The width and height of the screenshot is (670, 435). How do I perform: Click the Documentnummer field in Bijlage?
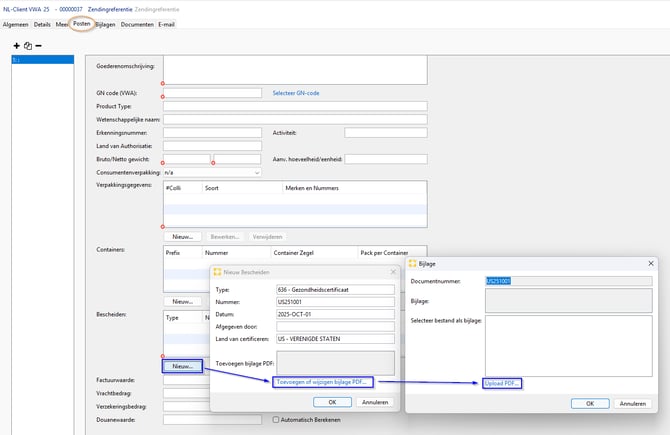[567, 281]
